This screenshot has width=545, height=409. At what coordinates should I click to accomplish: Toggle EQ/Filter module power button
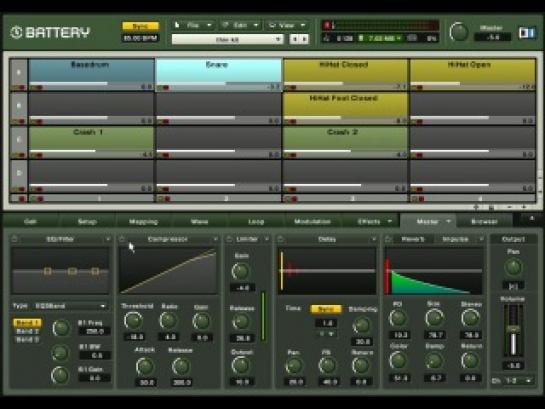point(15,239)
